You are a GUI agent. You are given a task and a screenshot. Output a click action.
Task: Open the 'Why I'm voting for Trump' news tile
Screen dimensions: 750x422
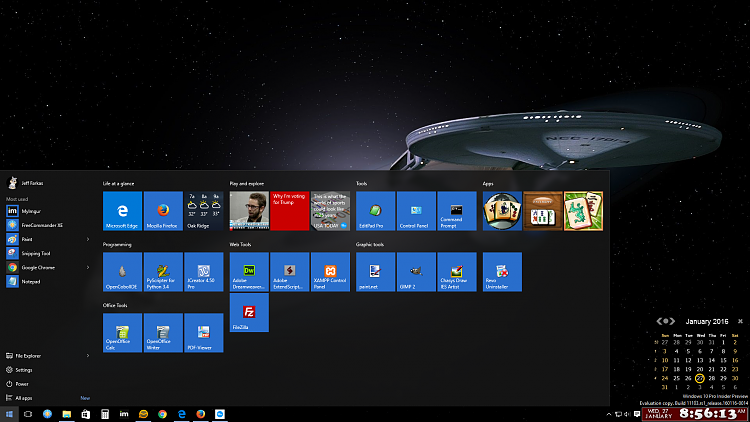(290, 211)
